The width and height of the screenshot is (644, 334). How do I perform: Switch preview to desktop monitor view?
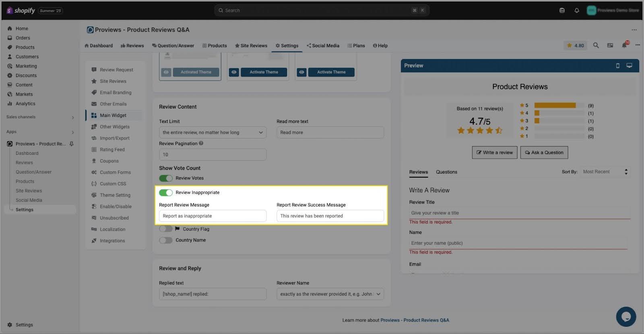629,66
